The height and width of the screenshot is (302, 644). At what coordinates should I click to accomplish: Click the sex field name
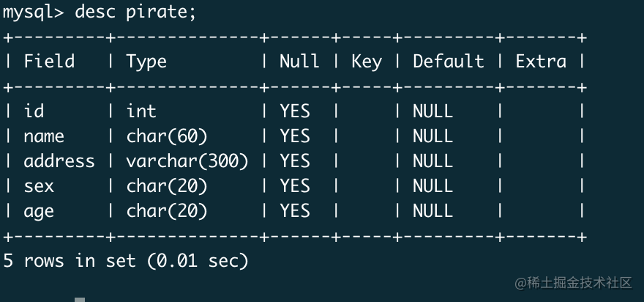tap(39, 186)
